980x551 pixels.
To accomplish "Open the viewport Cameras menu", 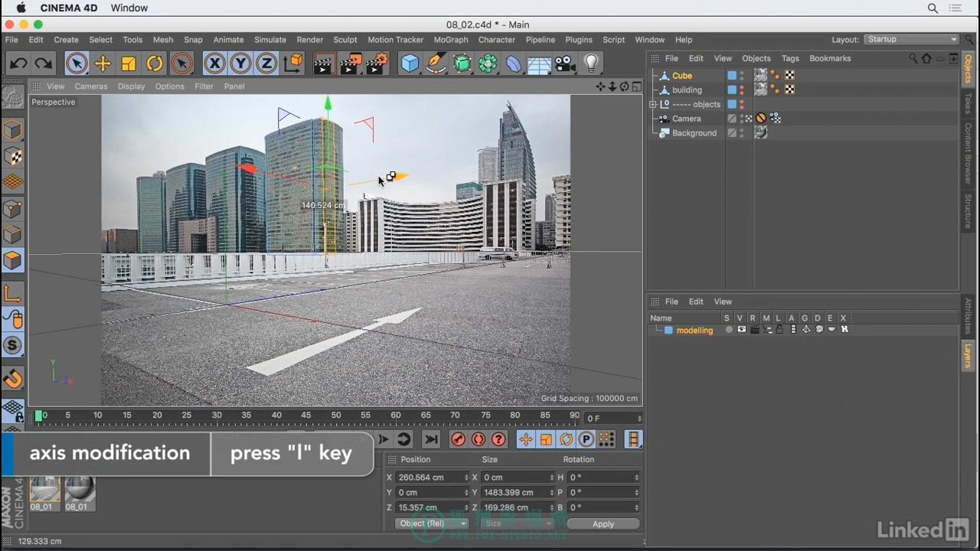I will 91,86.
